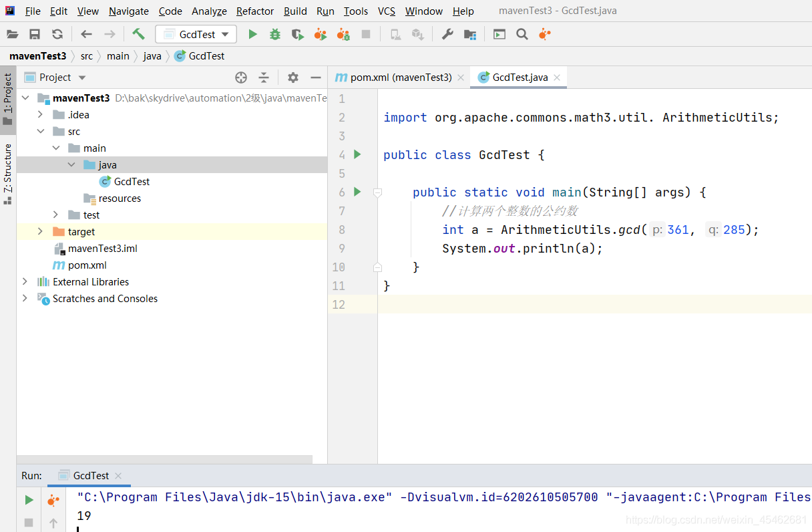Toggle the 1: Project side tool window
Screen dimensions: 812x532
(x=8, y=99)
